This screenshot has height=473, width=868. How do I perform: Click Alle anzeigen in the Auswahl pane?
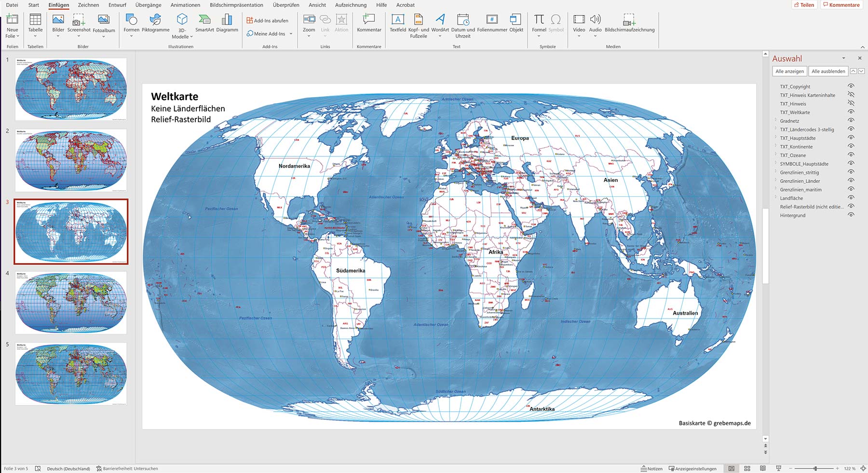click(x=790, y=70)
